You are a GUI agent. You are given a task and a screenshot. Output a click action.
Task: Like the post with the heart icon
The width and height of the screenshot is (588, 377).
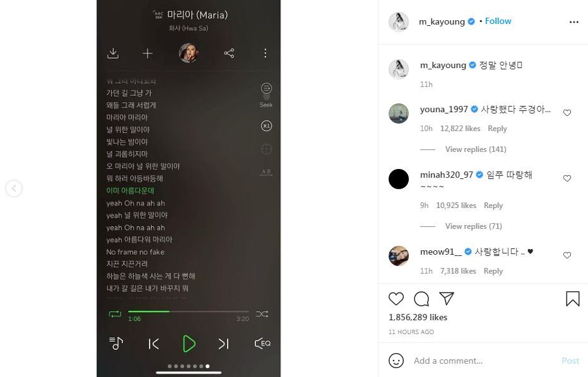tap(396, 299)
